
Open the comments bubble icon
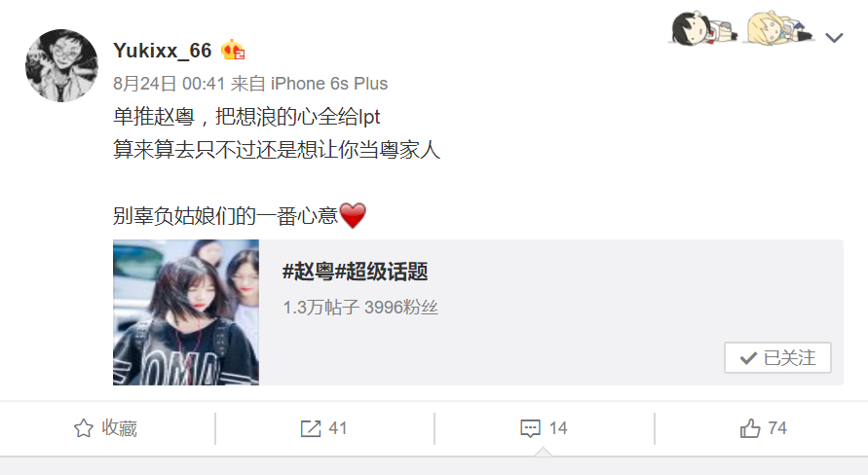click(530, 428)
